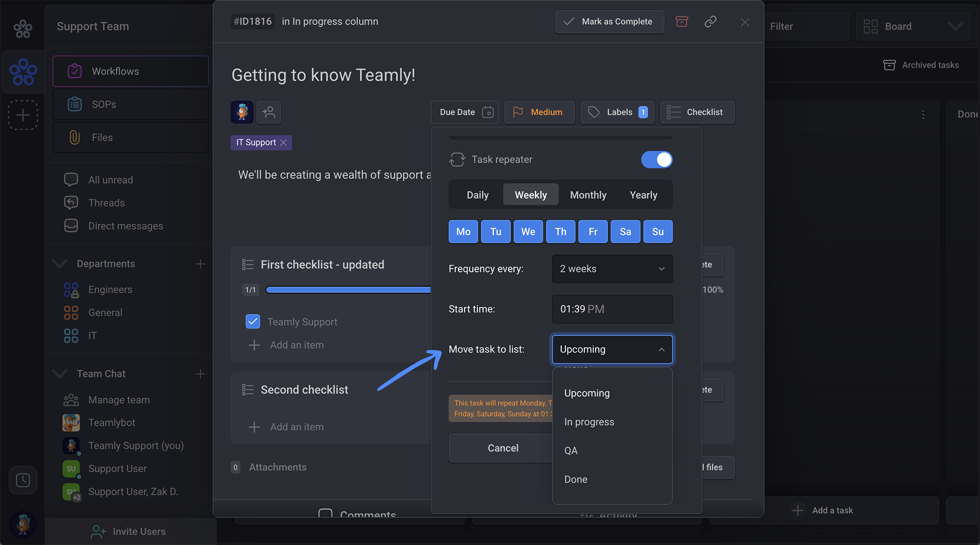Collapse the Departments section

coord(60,264)
